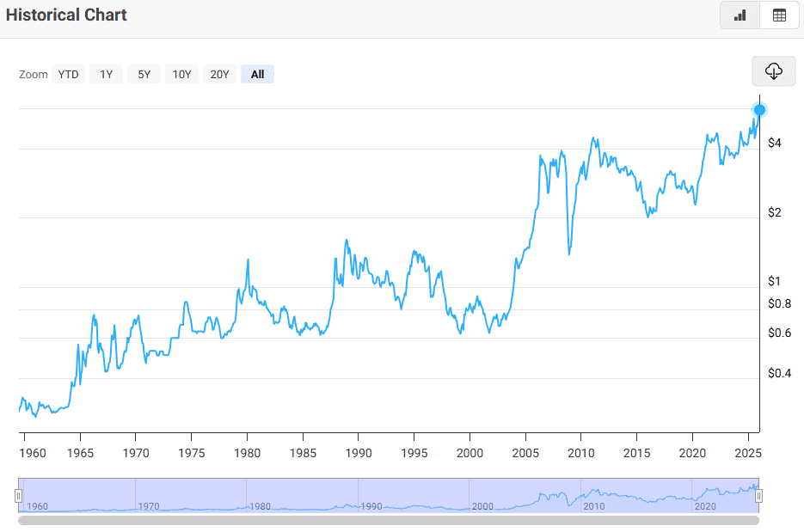Switch to the table view icon
804x532 pixels.
pos(778,15)
